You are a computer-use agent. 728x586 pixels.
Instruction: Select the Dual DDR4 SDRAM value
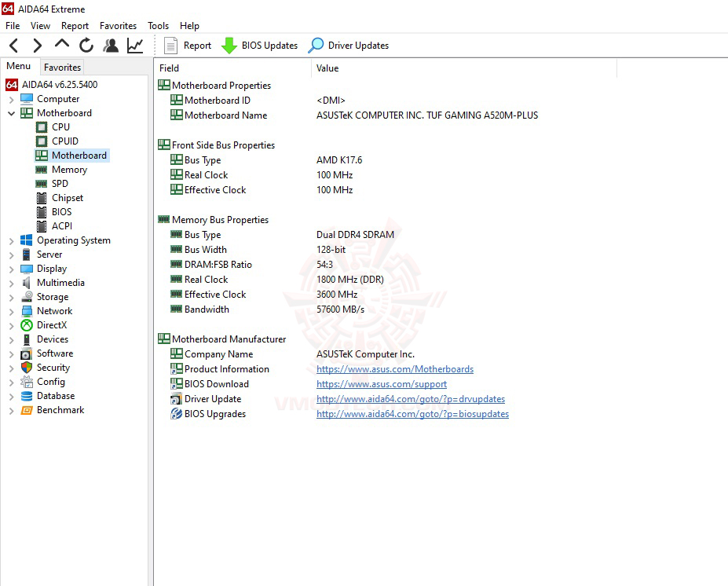(355, 235)
